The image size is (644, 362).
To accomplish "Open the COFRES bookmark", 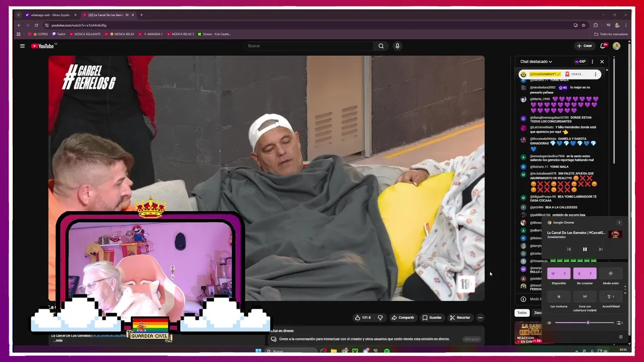I will 38,34.
